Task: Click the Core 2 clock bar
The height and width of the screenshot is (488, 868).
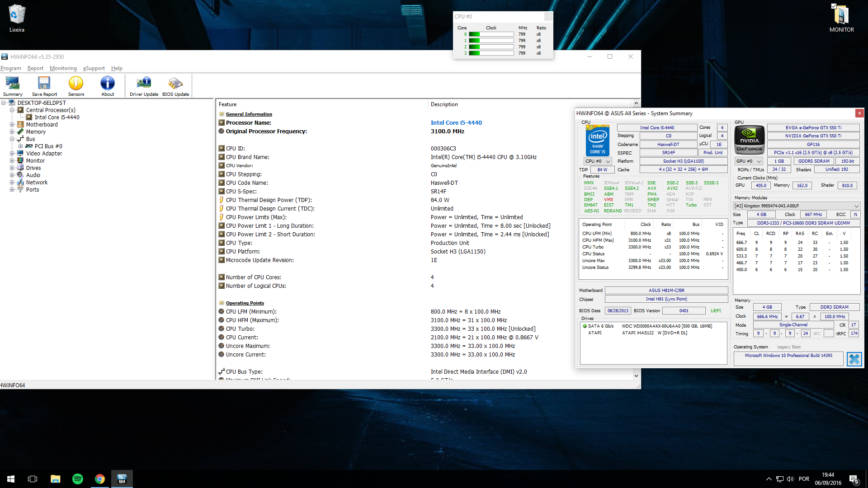Action: [x=491, y=47]
